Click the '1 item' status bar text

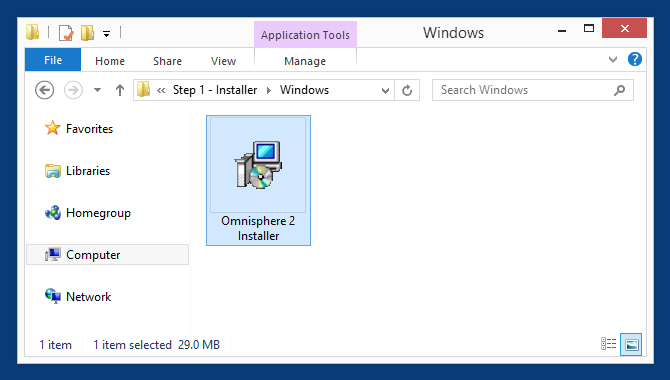point(56,345)
